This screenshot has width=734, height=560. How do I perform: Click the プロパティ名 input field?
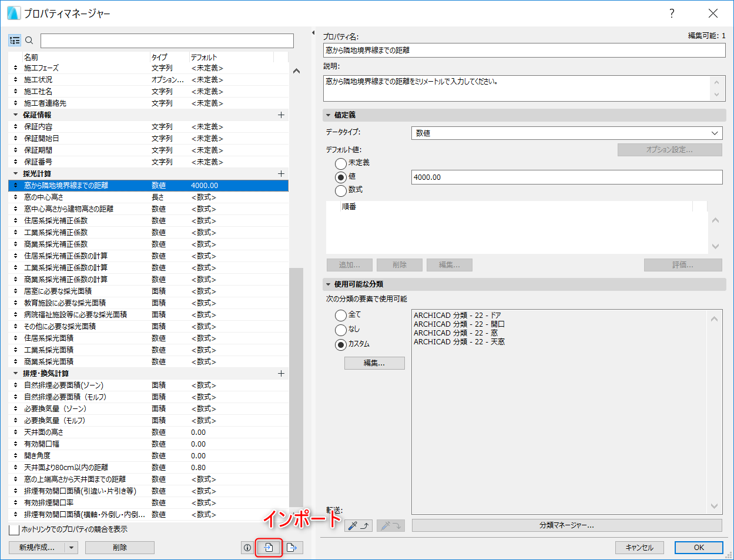[524, 51]
